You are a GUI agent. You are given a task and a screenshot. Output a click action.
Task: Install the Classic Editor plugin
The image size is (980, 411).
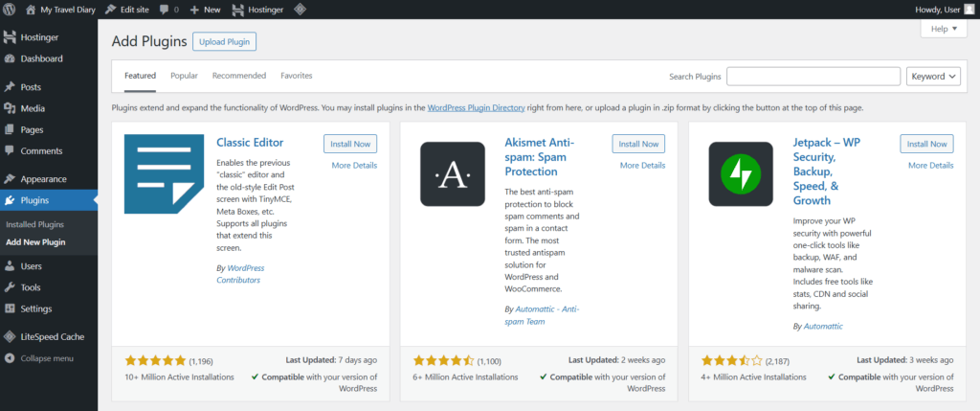pos(350,144)
